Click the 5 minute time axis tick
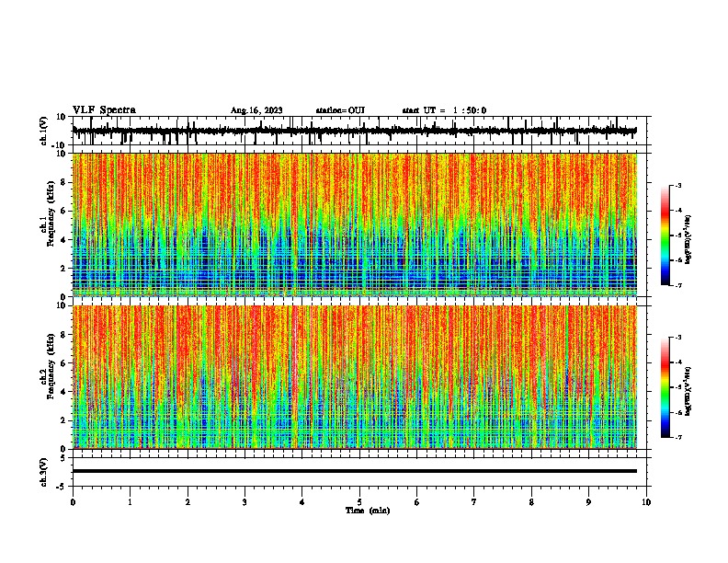The width and height of the screenshot is (728, 563). pyautogui.click(x=359, y=502)
